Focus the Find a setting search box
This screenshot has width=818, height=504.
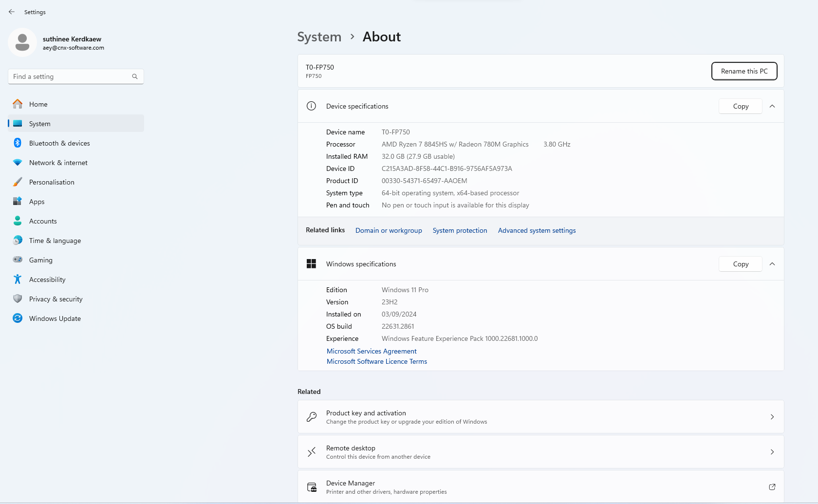coord(76,76)
